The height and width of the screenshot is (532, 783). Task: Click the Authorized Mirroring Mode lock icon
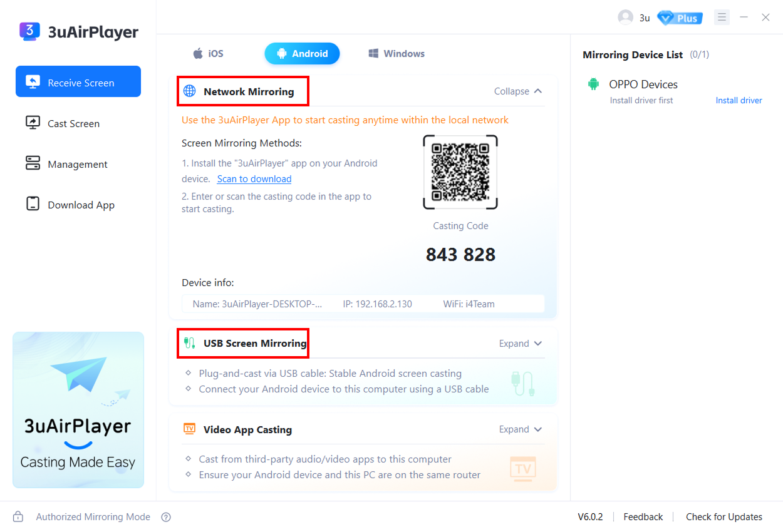click(18, 517)
